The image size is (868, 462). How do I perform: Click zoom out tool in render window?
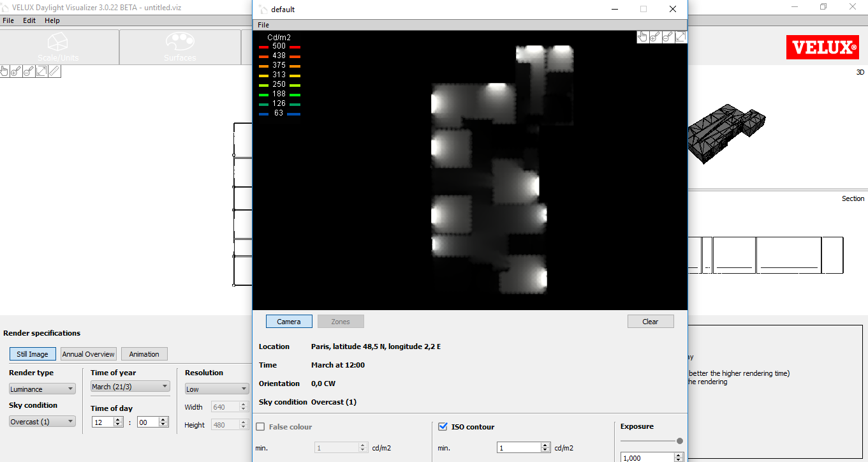point(668,37)
